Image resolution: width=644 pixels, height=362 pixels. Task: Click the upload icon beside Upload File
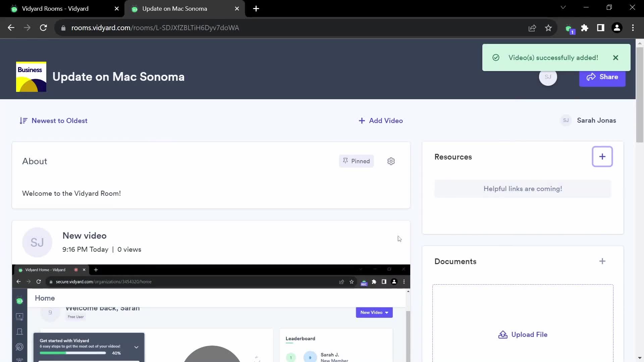pos(503,335)
